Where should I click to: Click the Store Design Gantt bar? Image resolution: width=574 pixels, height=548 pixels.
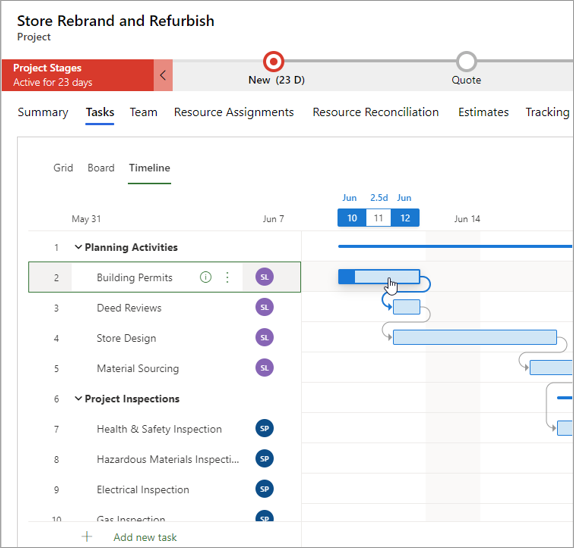[x=475, y=337]
